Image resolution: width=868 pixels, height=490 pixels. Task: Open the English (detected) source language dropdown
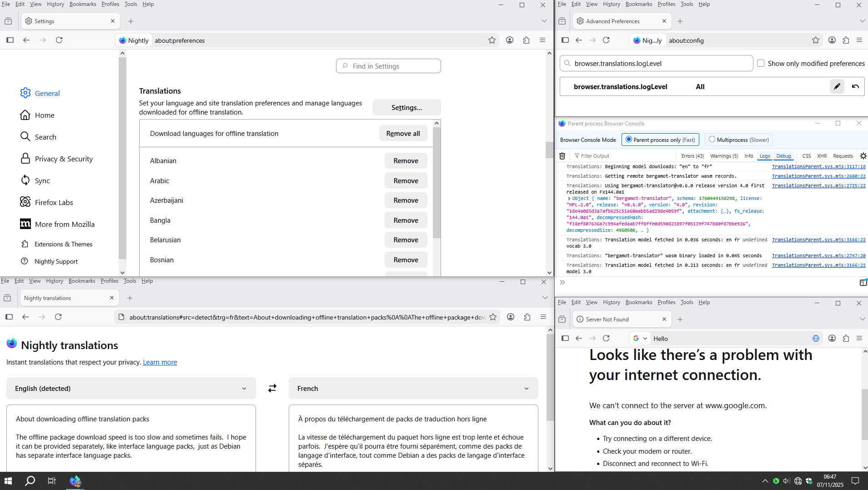tap(131, 388)
